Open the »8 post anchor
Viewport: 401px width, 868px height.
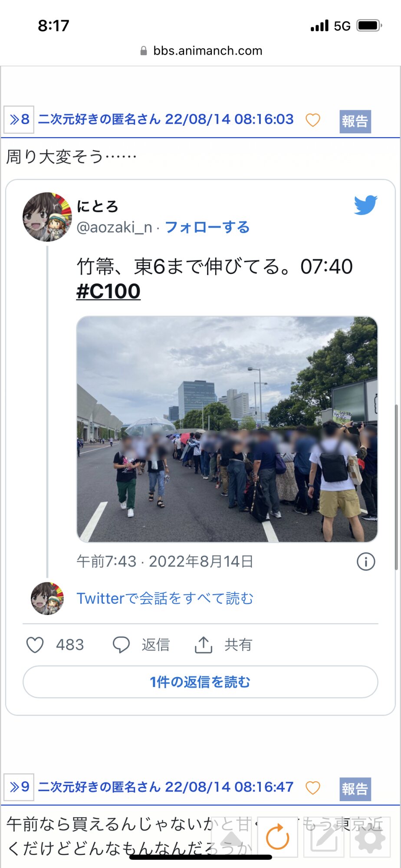tap(19, 119)
